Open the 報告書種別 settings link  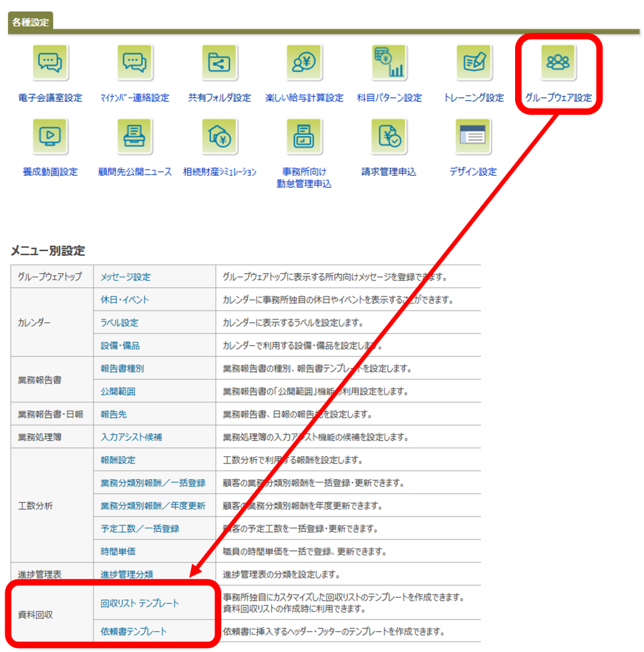coord(122,369)
